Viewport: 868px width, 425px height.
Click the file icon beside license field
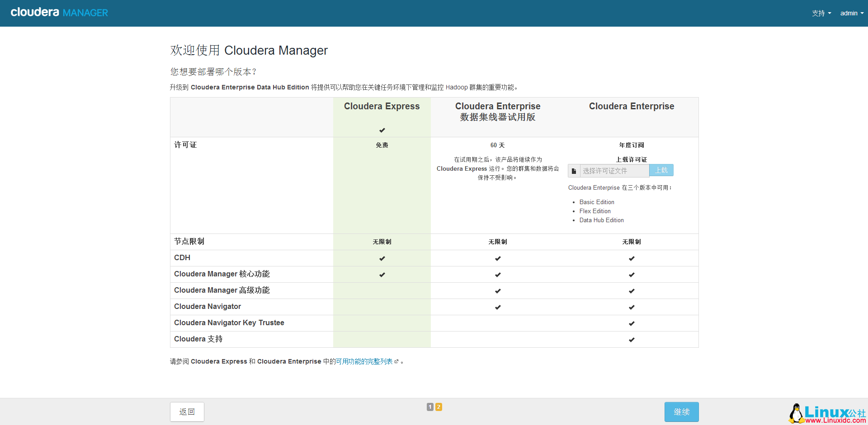574,171
